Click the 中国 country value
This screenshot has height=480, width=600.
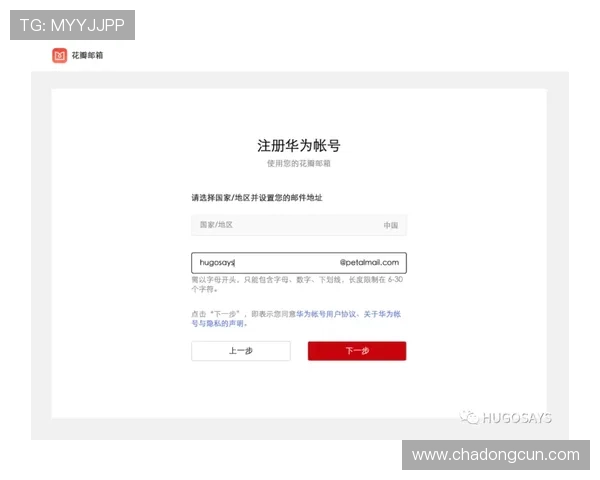pos(391,225)
